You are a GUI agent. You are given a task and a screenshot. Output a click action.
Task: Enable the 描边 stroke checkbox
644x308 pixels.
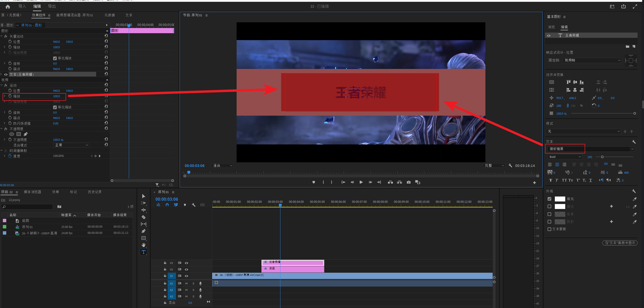[549, 206]
